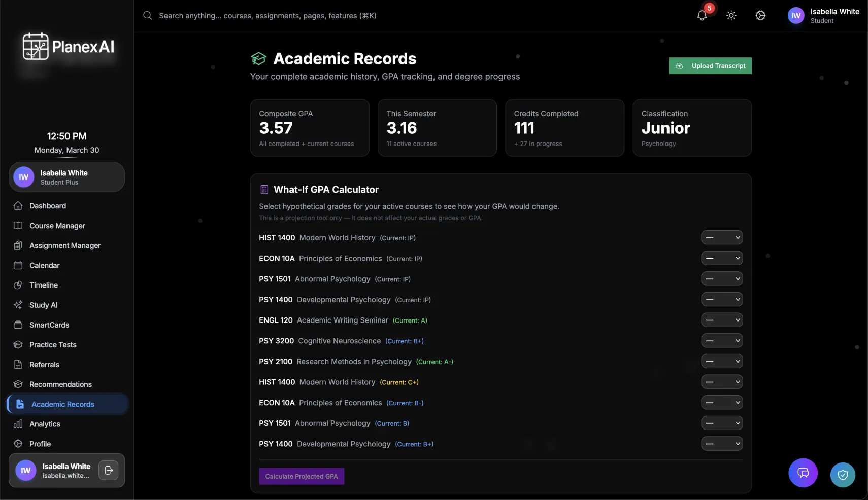
Task: Open grade dropdown for PSY 2100 Research Methods
Action: [x=722, y=361]
